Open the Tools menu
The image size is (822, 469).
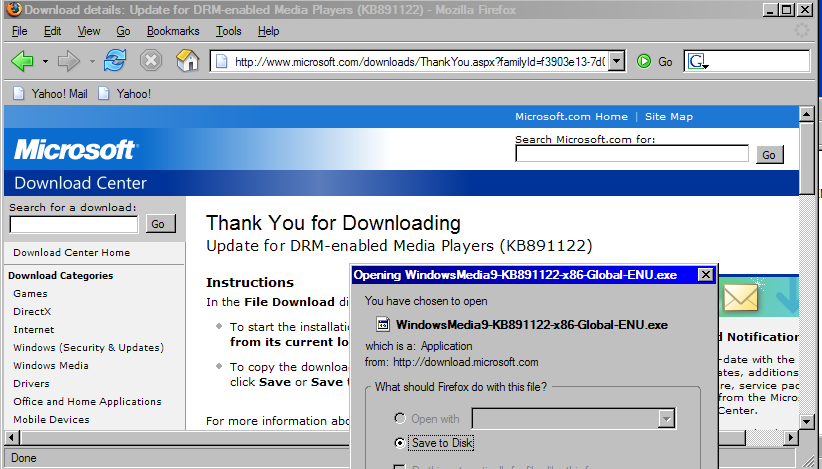229,31
